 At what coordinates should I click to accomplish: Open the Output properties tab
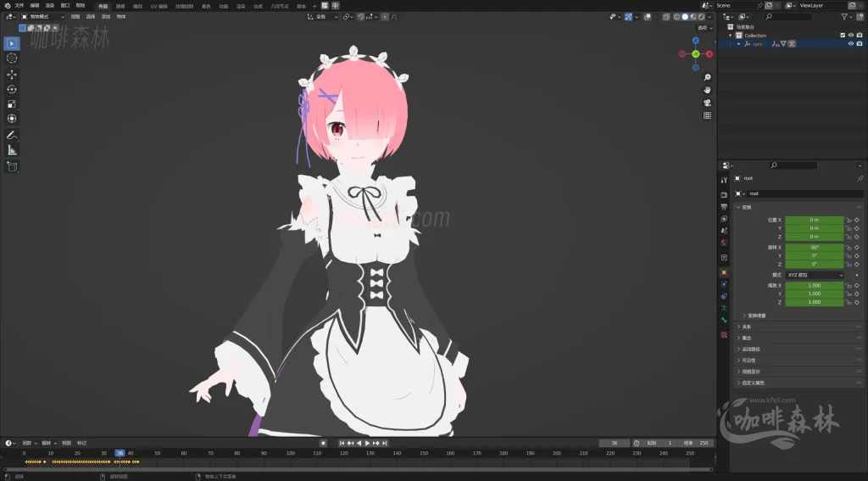click(x=724, y=207)
